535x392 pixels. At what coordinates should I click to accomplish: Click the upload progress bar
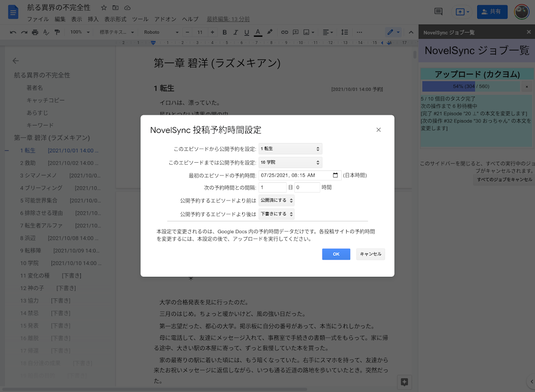pos(471,87)
